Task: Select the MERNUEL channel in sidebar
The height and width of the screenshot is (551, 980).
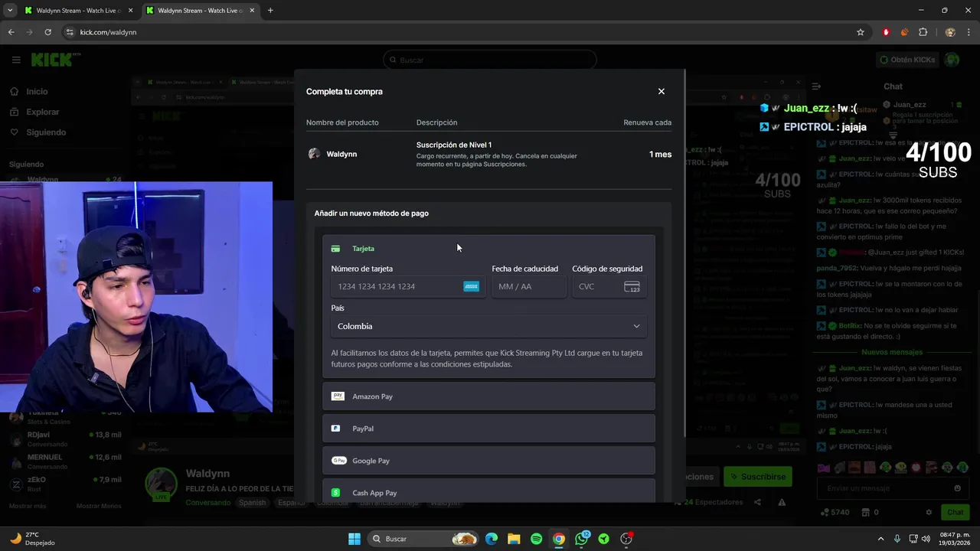Action: [65, 461]
